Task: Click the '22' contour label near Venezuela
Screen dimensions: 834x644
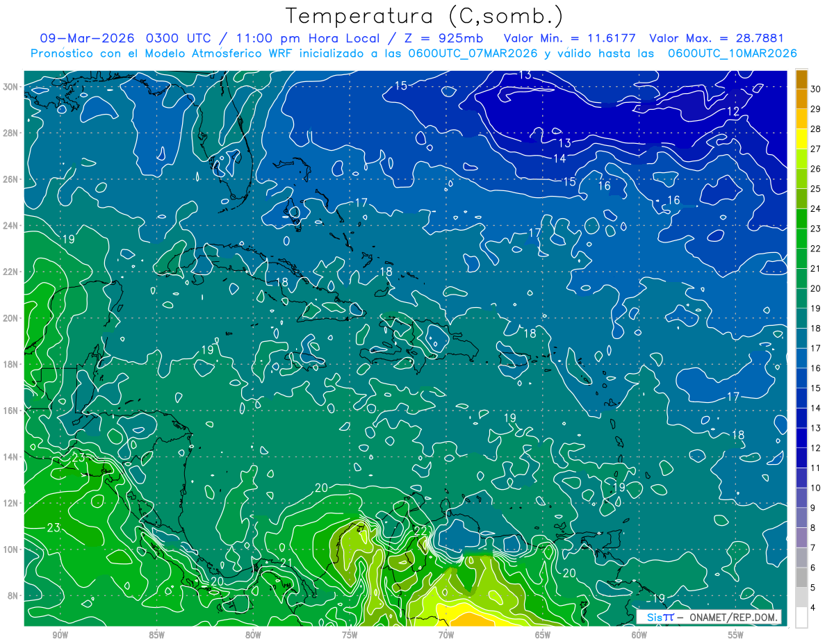Action: coord(420,531)
